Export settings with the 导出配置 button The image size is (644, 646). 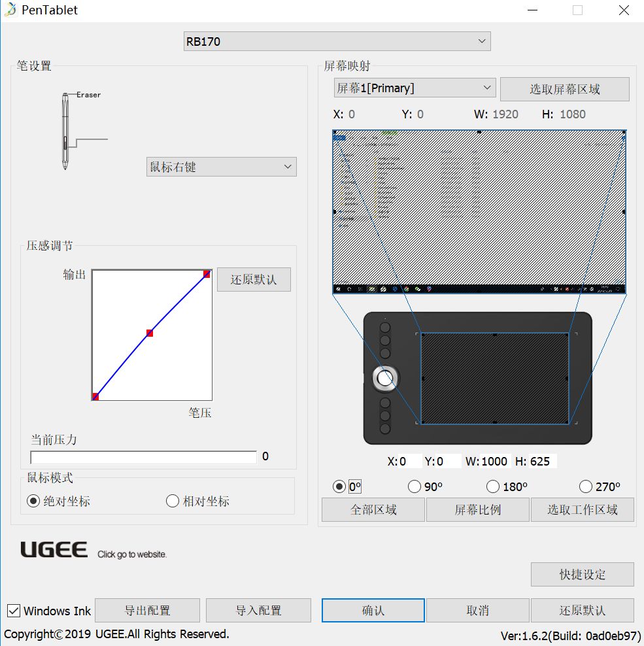[148, 610]
